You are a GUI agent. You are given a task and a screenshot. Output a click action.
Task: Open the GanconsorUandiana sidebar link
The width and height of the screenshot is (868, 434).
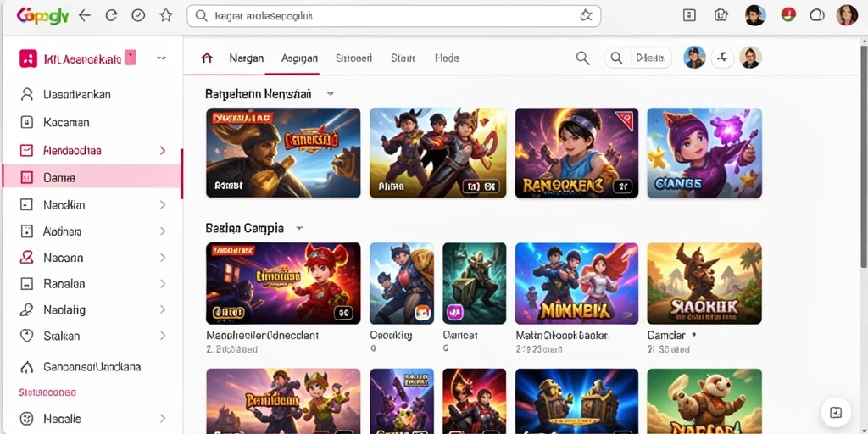pyautogui.click(x=92, y=367)
